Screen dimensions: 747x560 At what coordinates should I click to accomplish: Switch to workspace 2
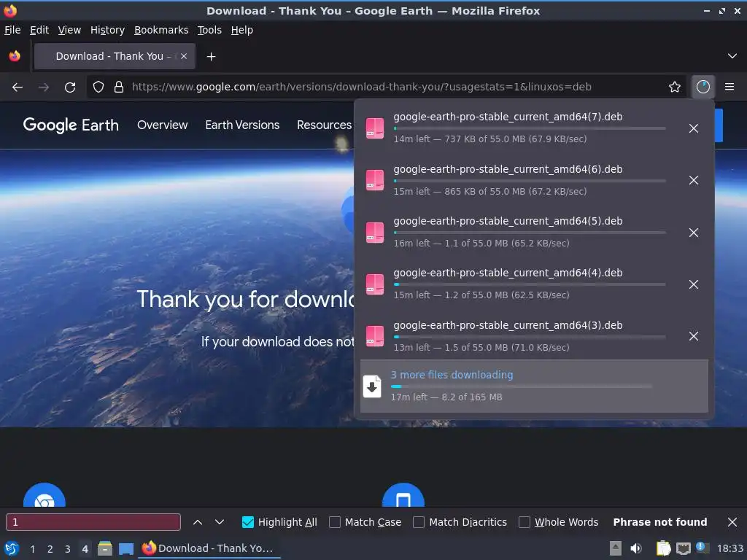click(50, 549)
